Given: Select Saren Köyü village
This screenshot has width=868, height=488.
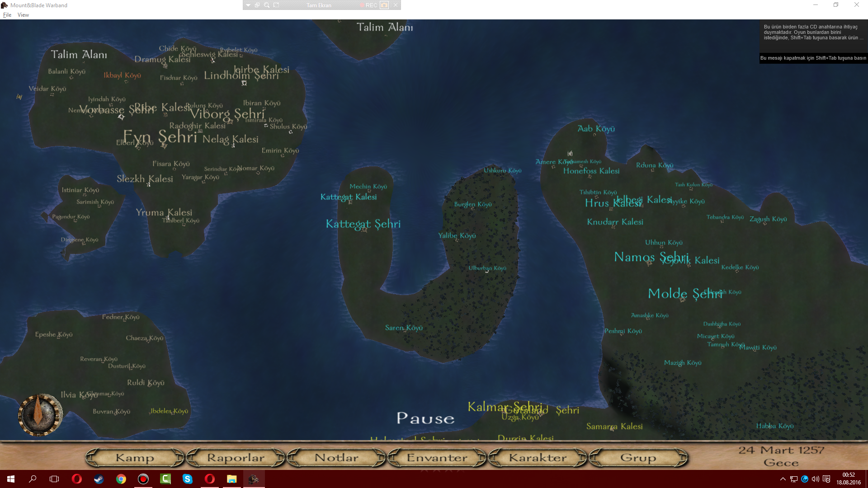Looking at the screenshot, I should coord(404,328).
